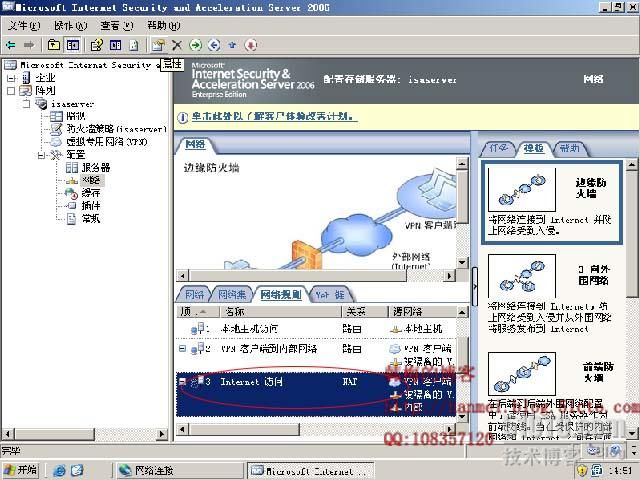Select the isaserver node in the tree
The height and width of the screenshot is (480, 640).
pyautogui.click(x=72, y=104)
